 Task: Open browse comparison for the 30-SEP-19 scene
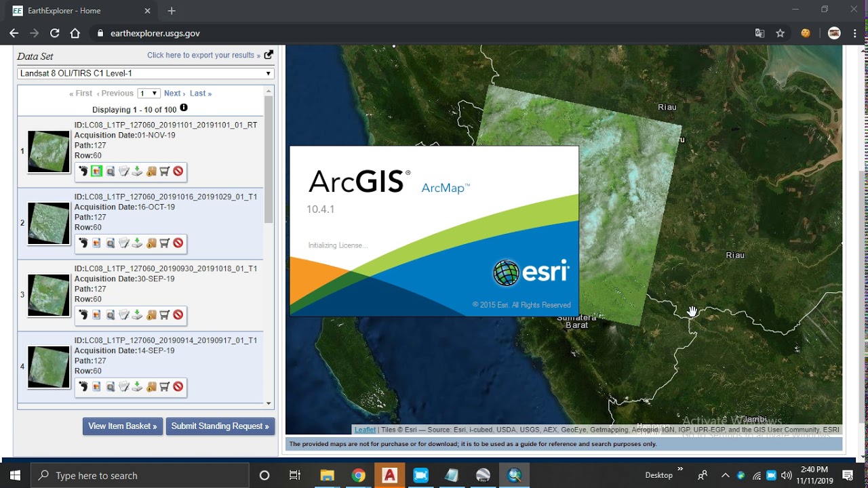pyautogui.click(x=110, y=315)
